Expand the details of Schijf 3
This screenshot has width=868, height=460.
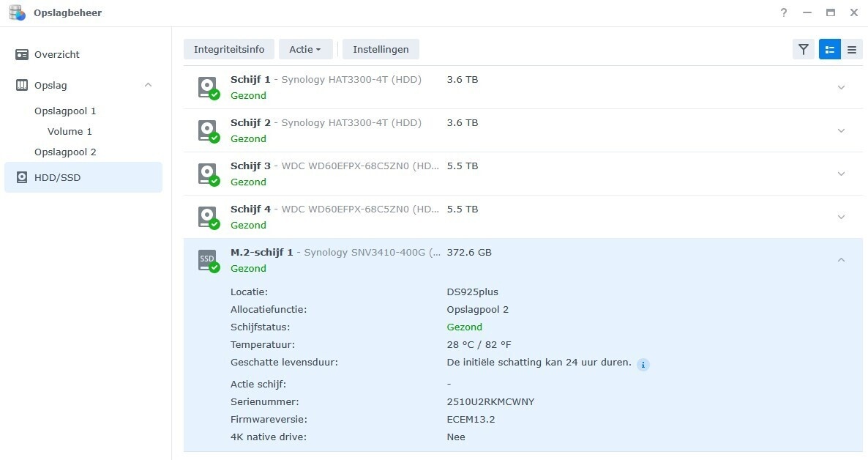[841, 173]
